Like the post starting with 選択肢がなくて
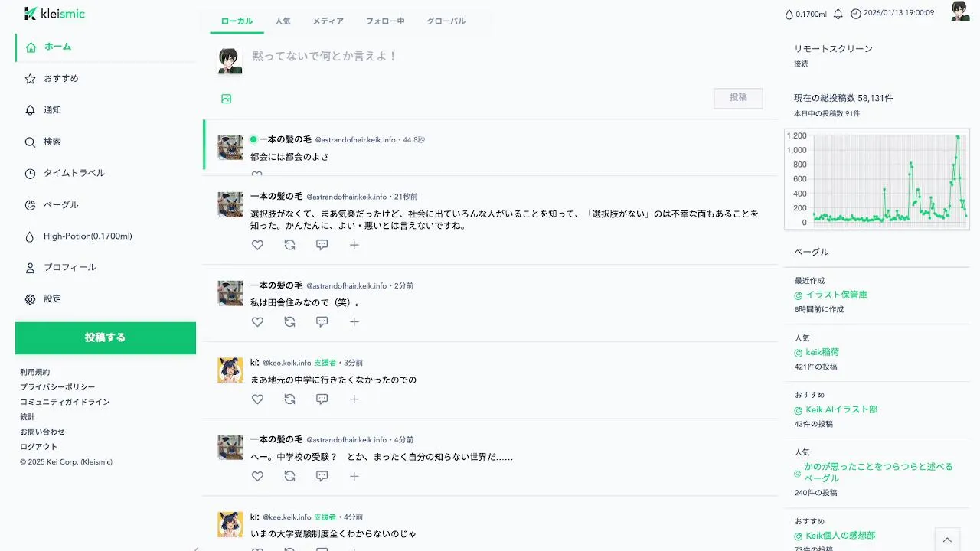980x551 pixels. coord(257,245)
